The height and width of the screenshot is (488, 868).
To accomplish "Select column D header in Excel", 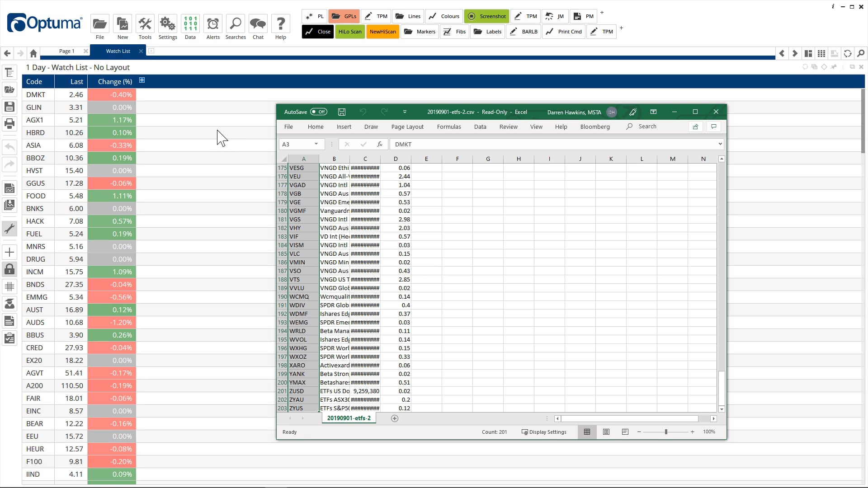I will [x=396, y=159].
